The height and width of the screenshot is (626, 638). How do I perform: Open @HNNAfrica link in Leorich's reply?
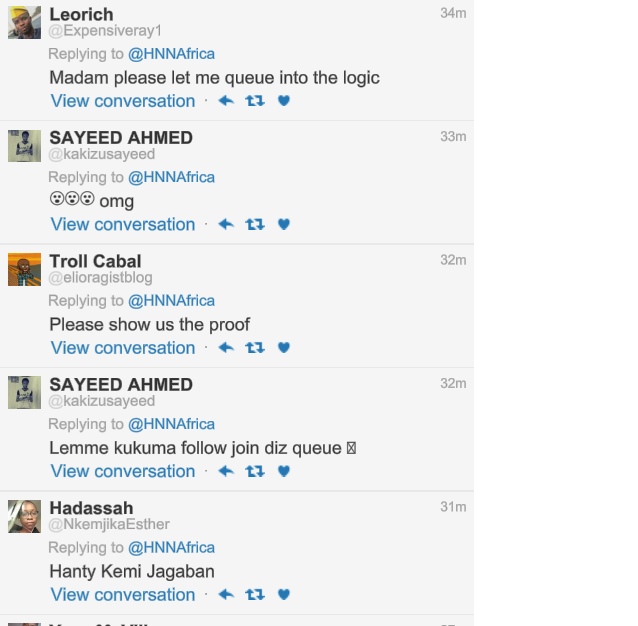[171, 54]
